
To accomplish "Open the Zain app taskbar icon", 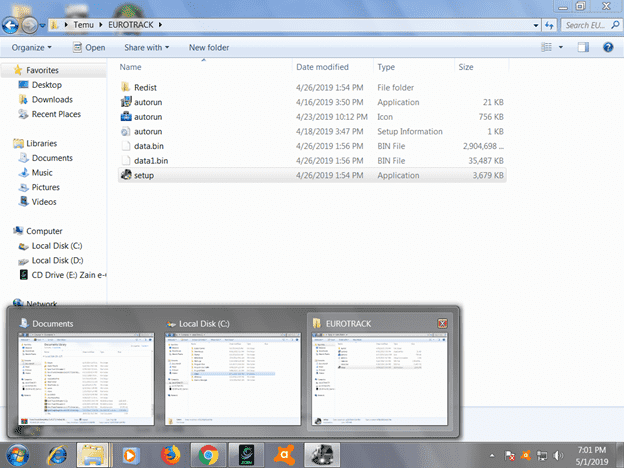I will pyautogui.click(x=246, y=455).
